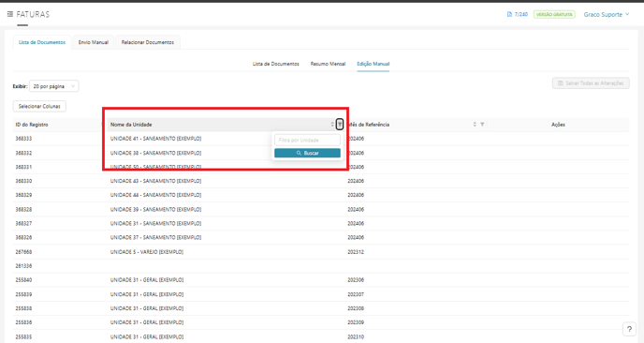Select record ID 368329
The width and height of the screenshot is (644, 343).
[x=23, y=195]
